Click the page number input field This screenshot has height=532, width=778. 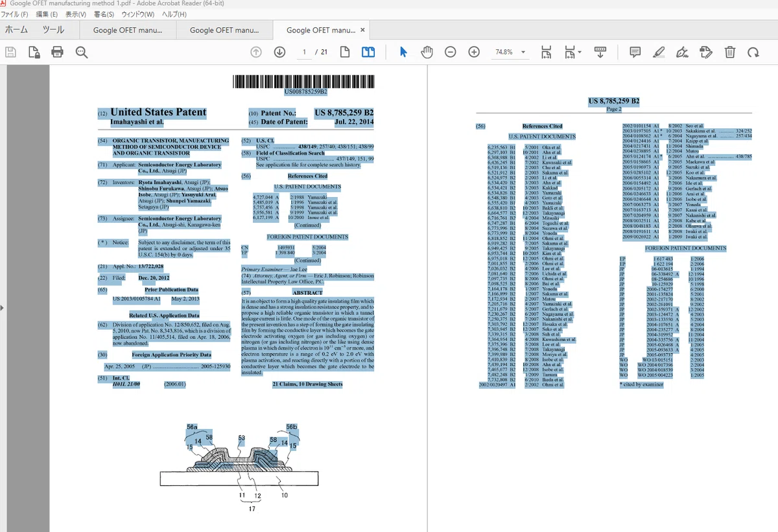point(304,52)
